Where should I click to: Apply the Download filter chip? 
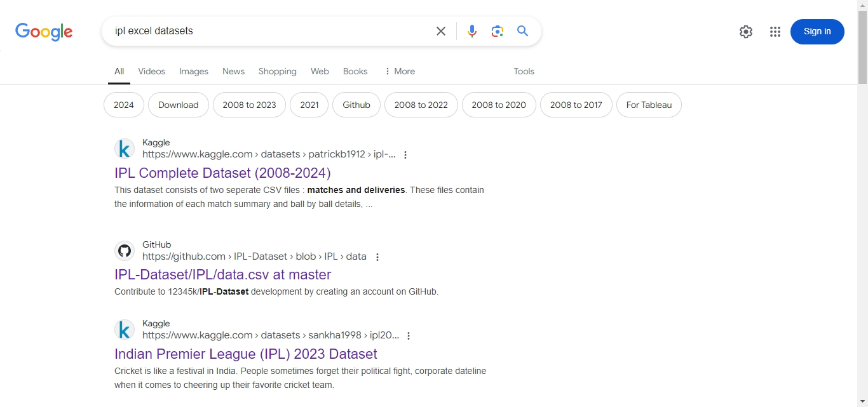pyautogui.click(x=179, y=105)
